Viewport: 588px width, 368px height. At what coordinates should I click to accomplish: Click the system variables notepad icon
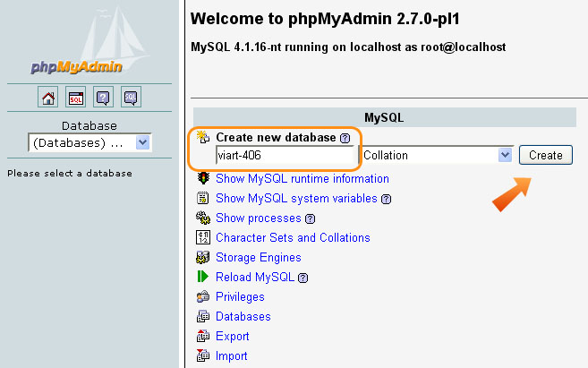203,198
